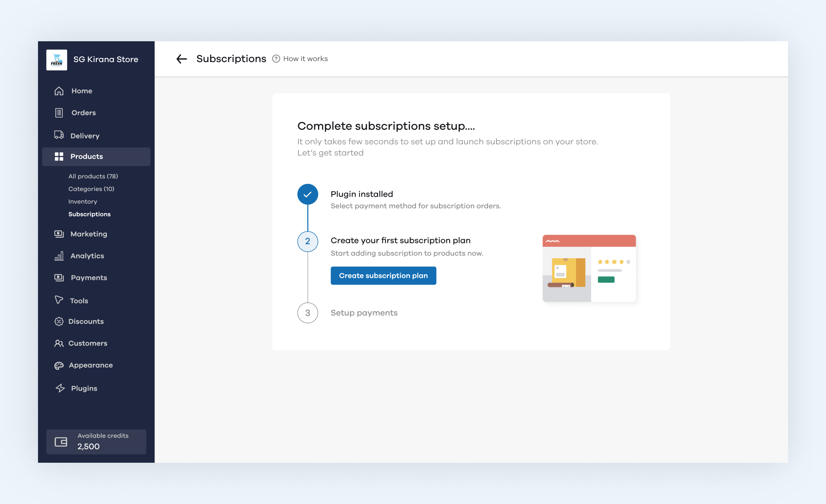
Task: Click the Plugins lightning bolt icon
Action: point(60,388)
